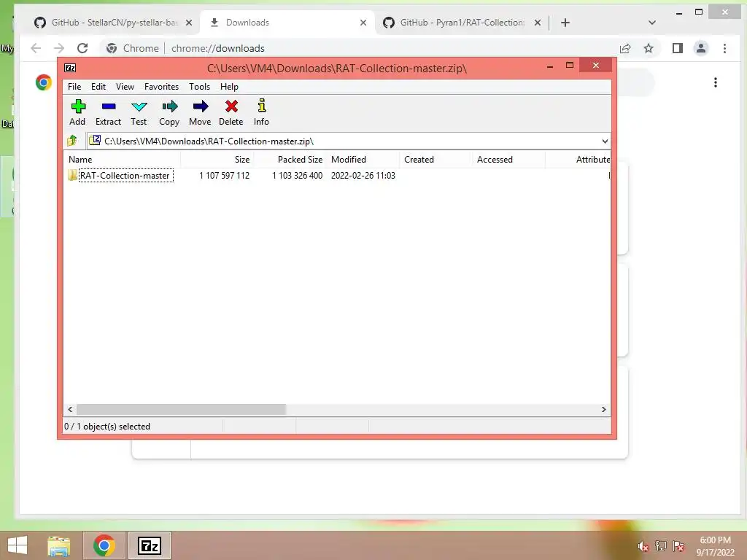This screenshot has height=560, width=747.
Task: Run the Test archive tool
Action: 139,106
